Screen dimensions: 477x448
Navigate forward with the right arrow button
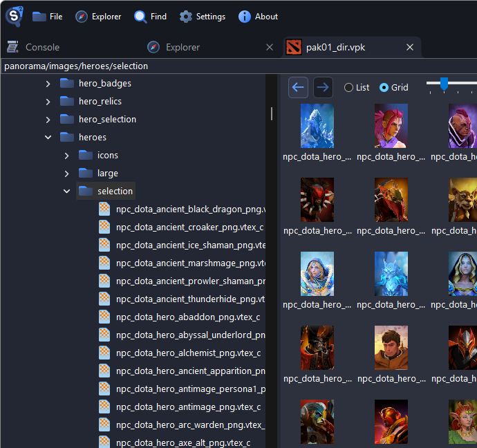(323, 87)
